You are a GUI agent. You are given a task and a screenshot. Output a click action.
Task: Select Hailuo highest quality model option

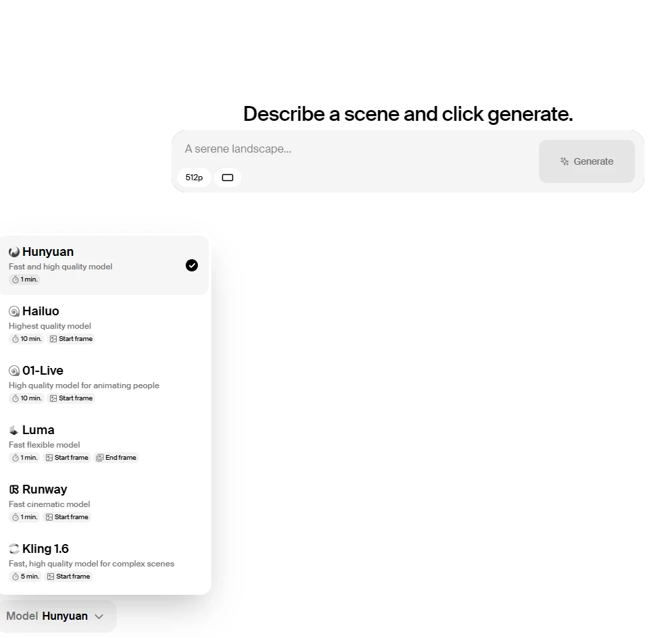pyautogui.click(x=105, y=324)
